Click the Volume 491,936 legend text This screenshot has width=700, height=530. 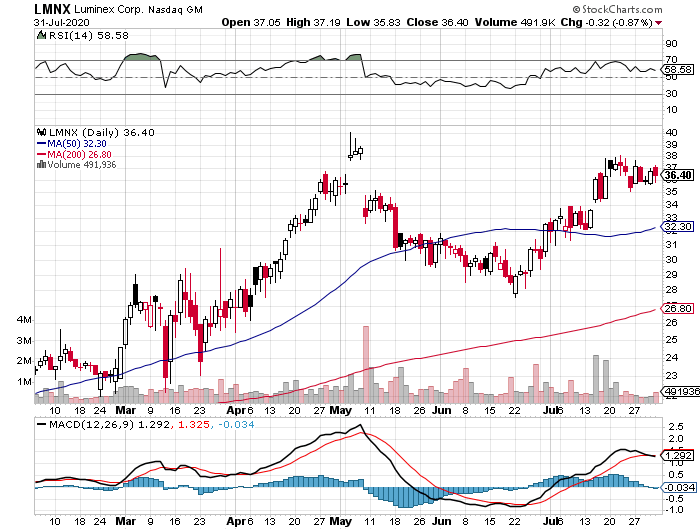tap(81, 165)
